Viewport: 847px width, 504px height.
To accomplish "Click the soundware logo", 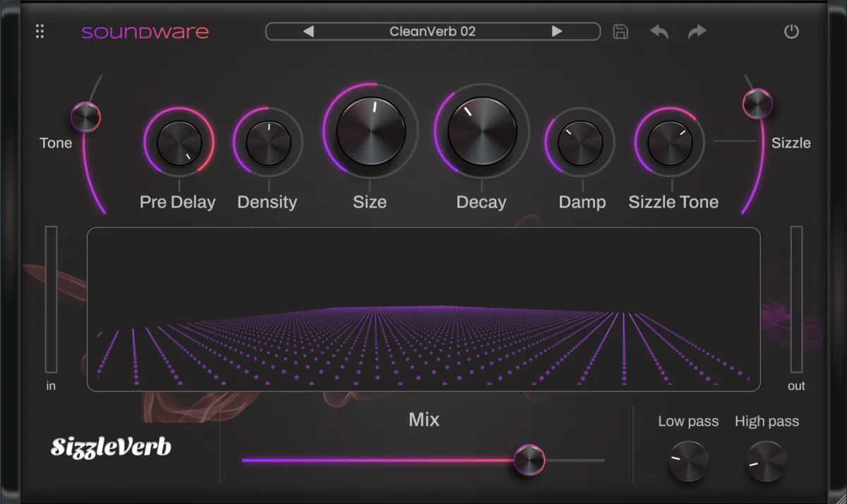I will click(x=145, y=32).
